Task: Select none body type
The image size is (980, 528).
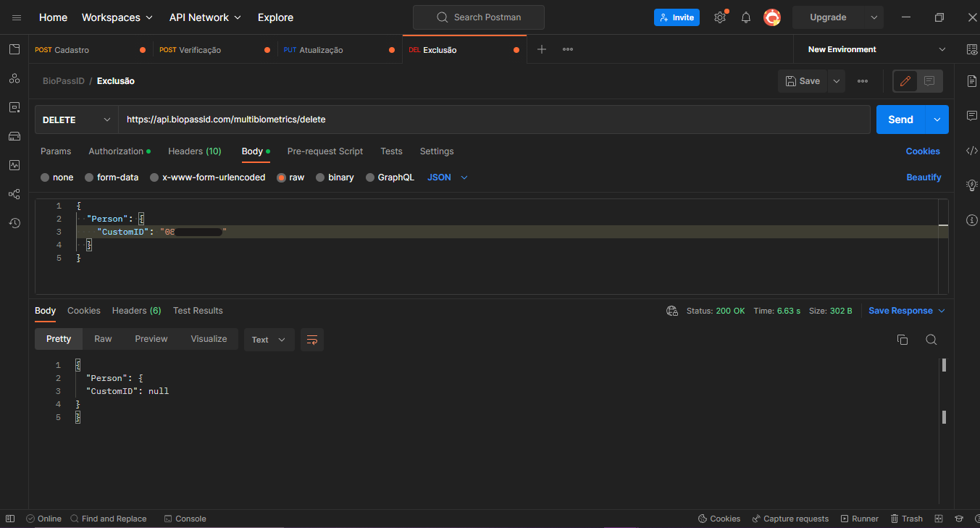Action: pos(45,177)
